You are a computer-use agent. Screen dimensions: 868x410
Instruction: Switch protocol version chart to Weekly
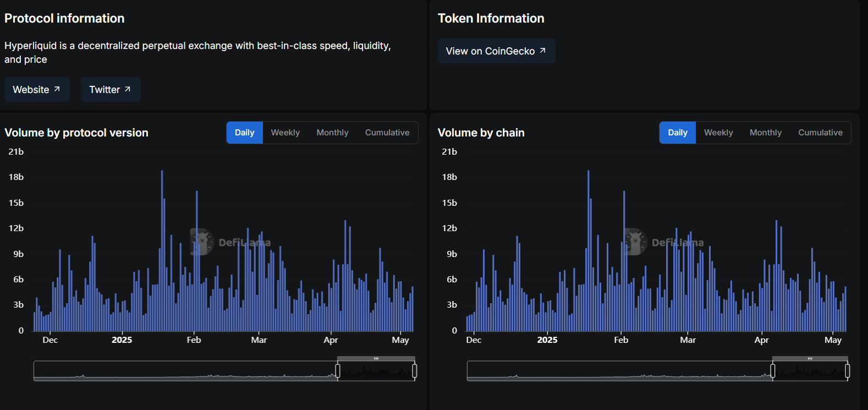(285, 133)
